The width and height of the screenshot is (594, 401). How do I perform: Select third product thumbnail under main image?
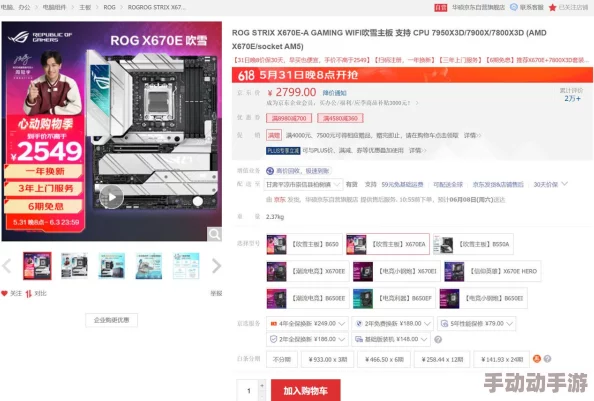[111, 266]
